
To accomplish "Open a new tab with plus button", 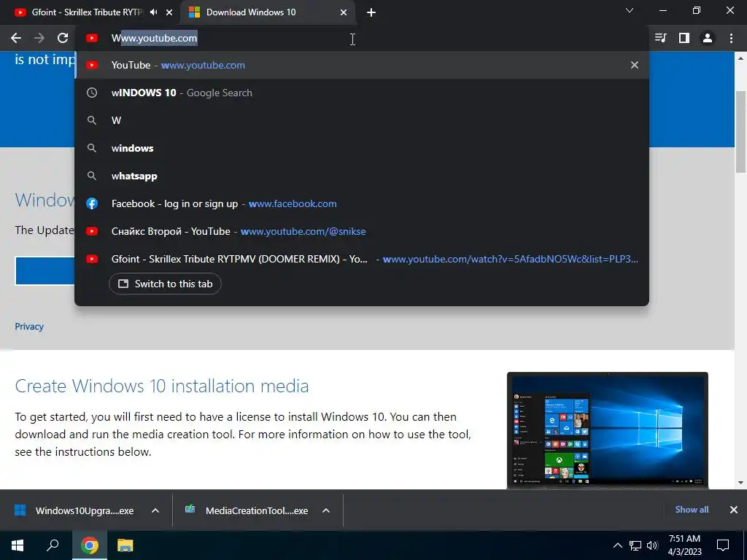I will tap(371, 12).
